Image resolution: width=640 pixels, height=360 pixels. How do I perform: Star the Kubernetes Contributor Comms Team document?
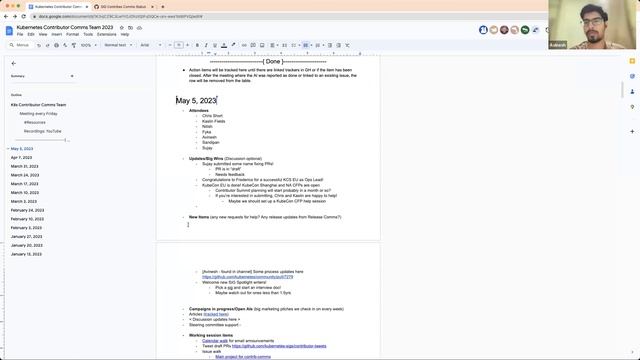click(122, 28)
